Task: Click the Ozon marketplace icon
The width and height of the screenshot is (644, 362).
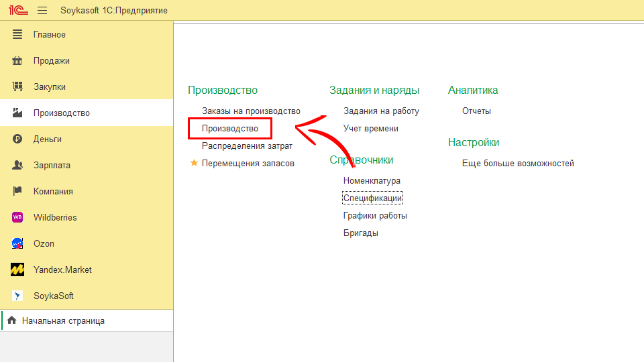Action: point(18,244)
